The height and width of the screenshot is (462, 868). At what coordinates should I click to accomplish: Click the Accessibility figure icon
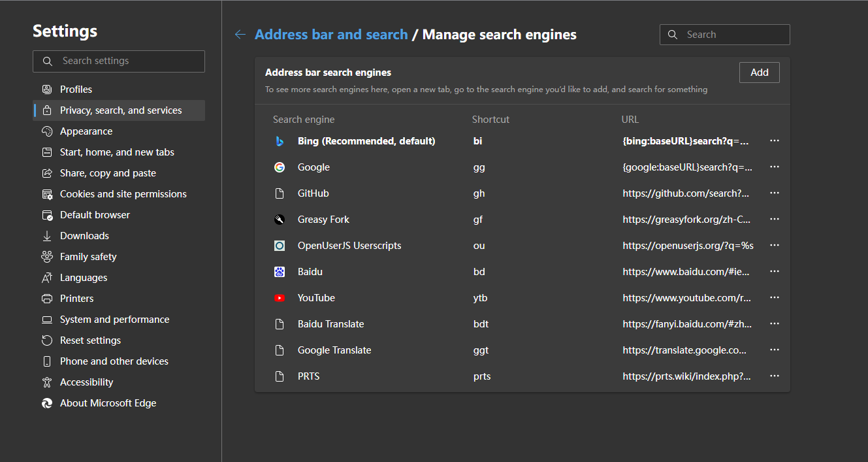click(x=47, y=382)
